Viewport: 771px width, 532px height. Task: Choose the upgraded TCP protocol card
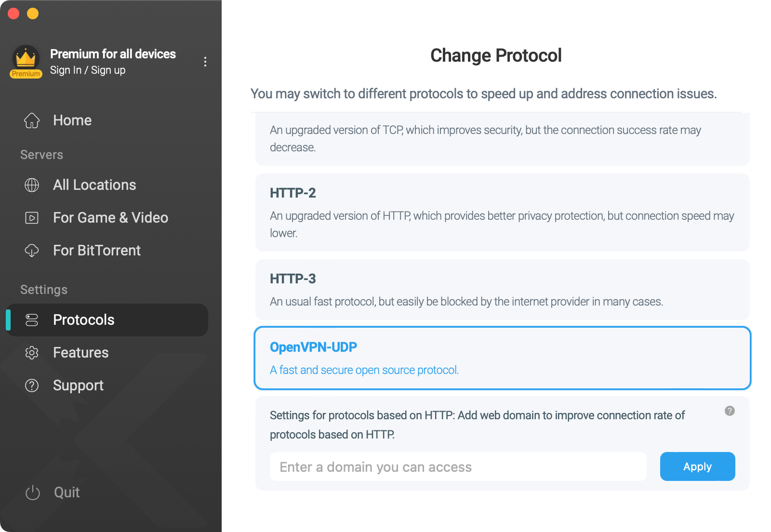[502, 139]
